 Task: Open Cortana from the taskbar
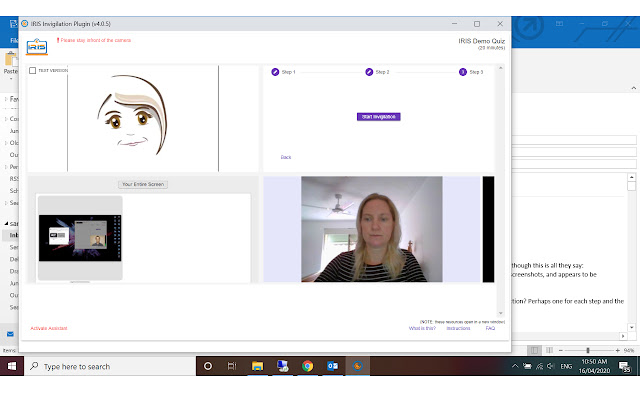208,366
